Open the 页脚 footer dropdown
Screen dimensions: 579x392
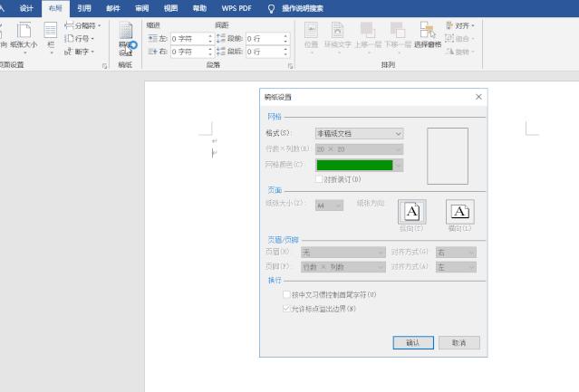click(x=343, y=267)
